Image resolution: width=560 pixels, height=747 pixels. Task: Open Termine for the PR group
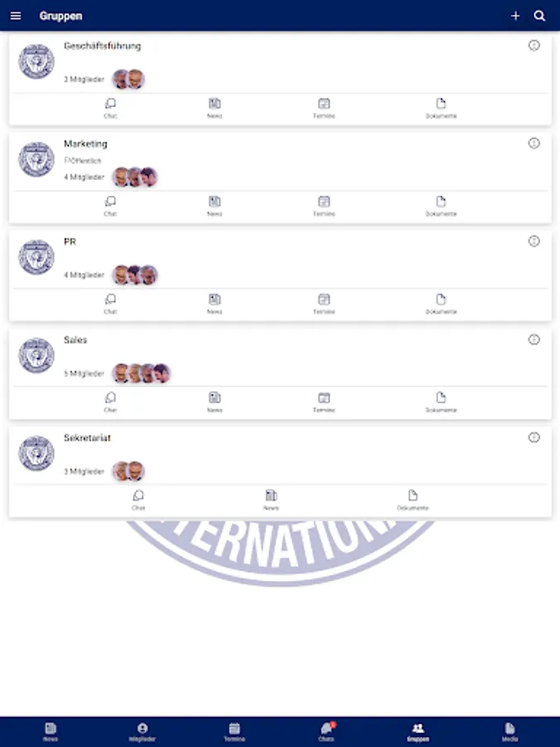click(324, 304)
